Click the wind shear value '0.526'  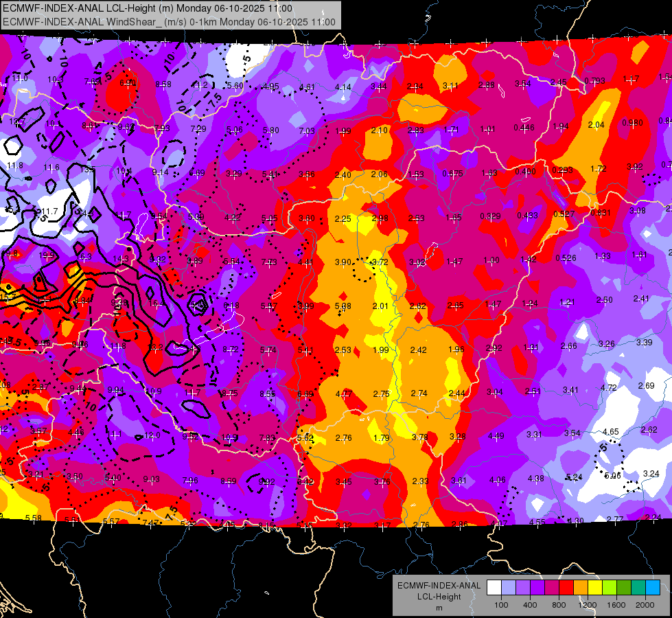tap(566, 257)
